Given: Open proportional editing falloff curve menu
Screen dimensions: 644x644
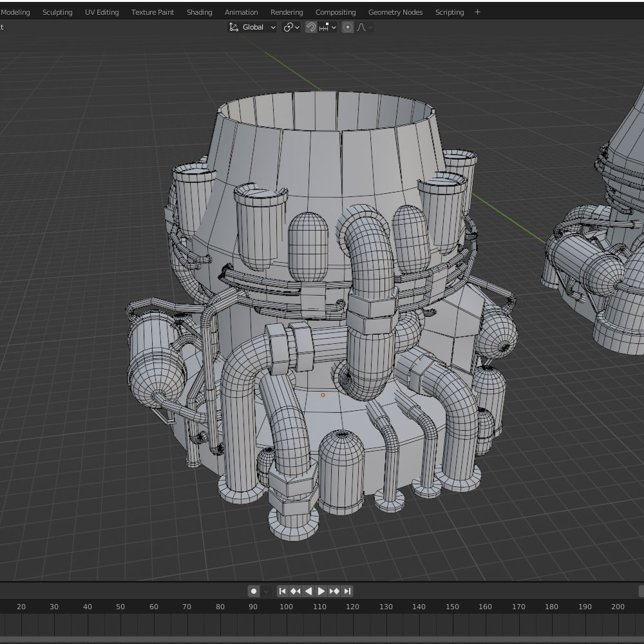Looking at the screenshot, I should pos(365,27).
